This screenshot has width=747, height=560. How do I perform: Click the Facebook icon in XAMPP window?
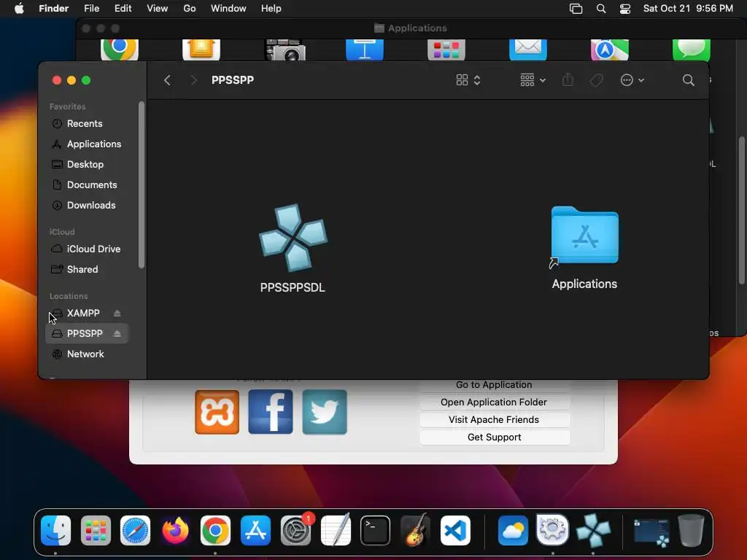pyautogui.click(x=271, y=412)
